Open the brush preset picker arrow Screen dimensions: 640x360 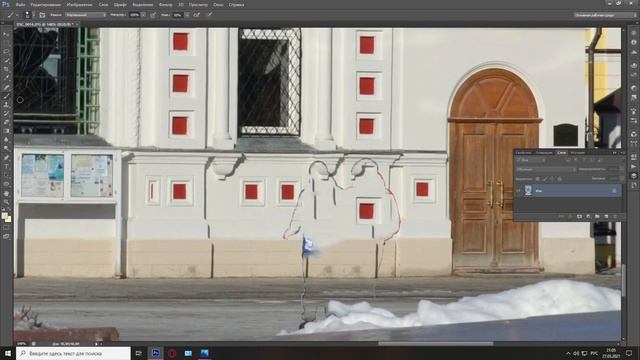point(34,15)
